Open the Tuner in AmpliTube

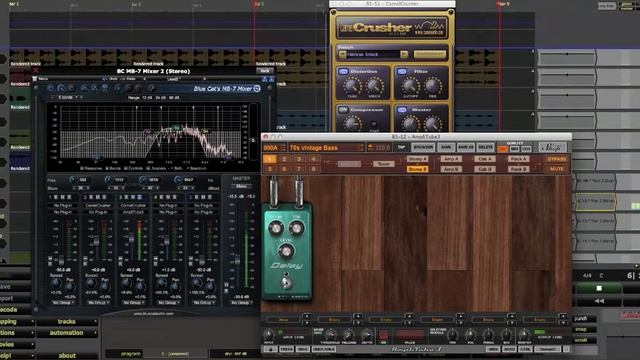(383, 164)
